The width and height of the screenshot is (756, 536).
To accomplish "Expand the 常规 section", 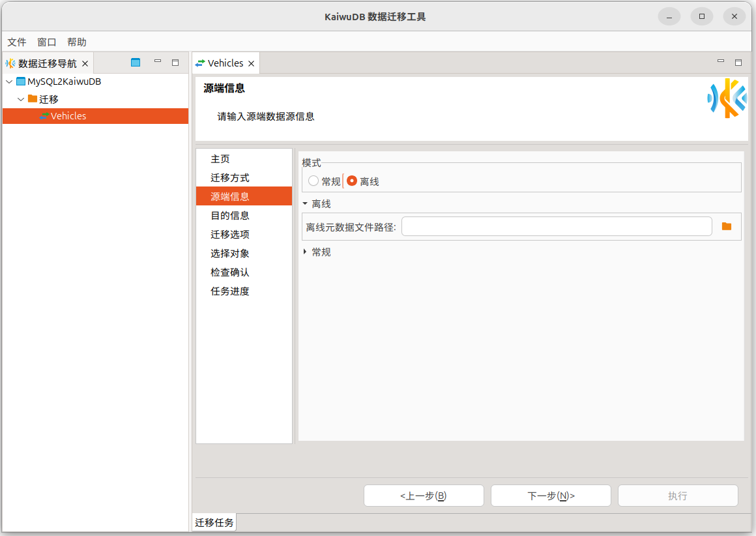I will coord(305,252).
